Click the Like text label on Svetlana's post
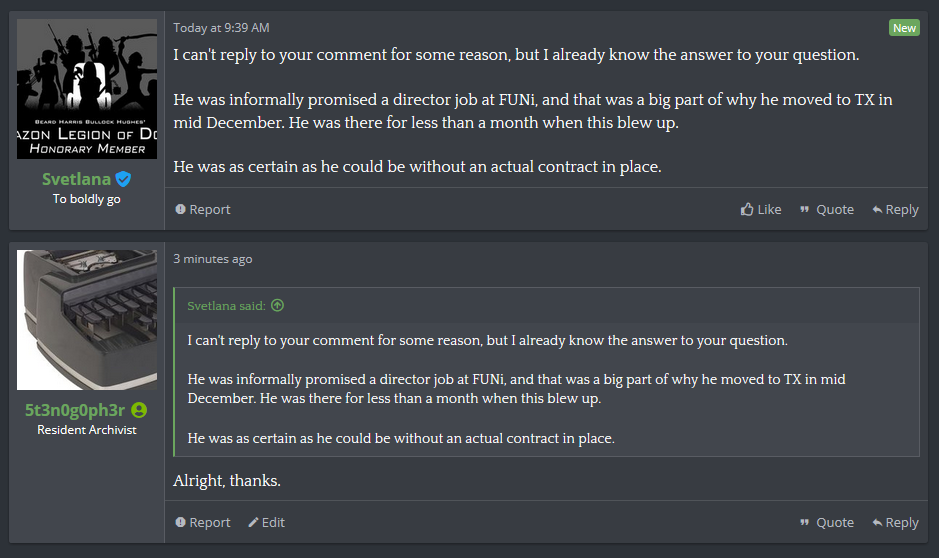939x558 pixels. [x=769, y=210]
